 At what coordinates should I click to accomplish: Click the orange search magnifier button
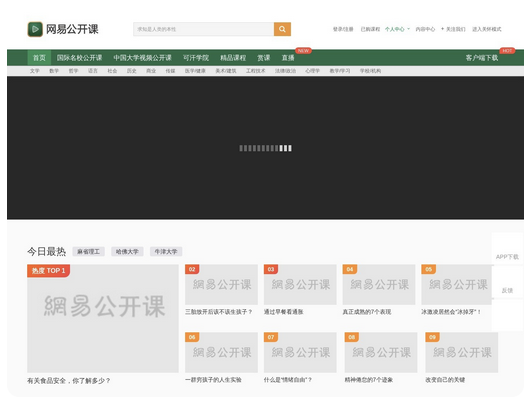pyautogui.click(x=282, y=29)
